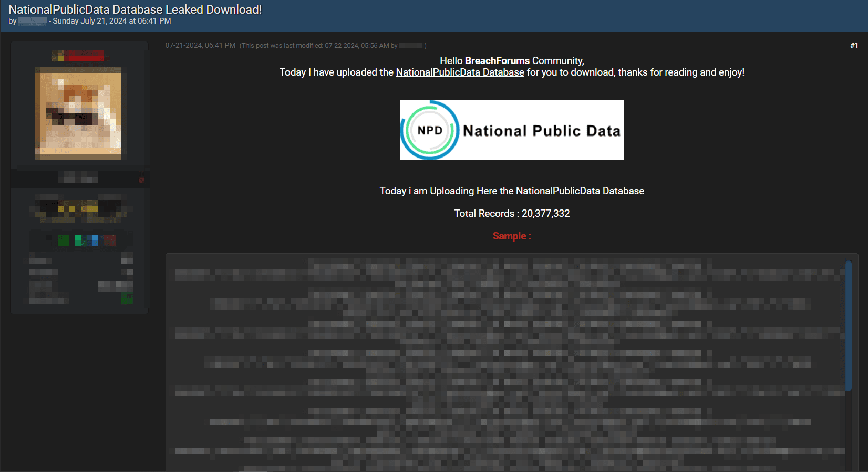Click the National Public Data logo image
Image resolution: width=868 pixels, height=472 pixels.
(x=512, y=130)
